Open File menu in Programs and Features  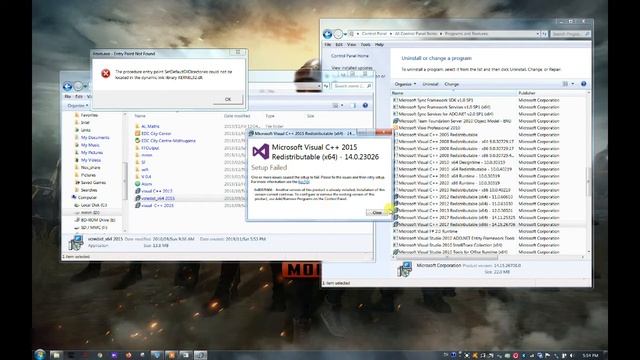(327, 44)
